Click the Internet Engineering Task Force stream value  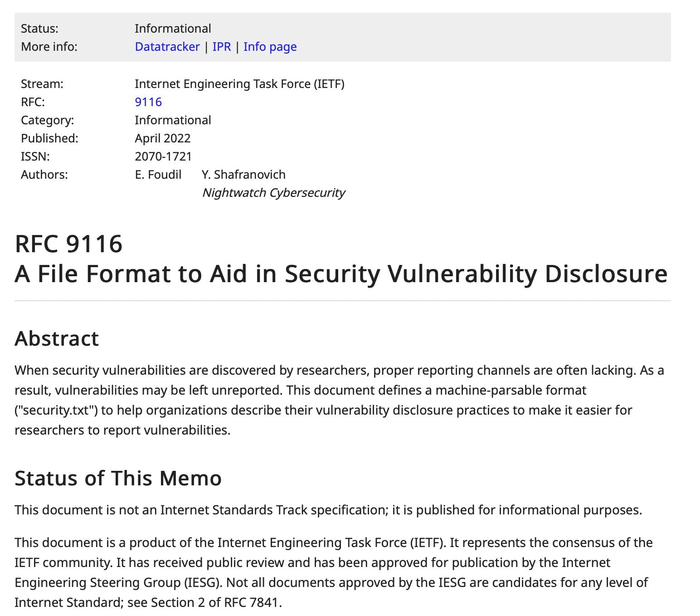(239, 84)
